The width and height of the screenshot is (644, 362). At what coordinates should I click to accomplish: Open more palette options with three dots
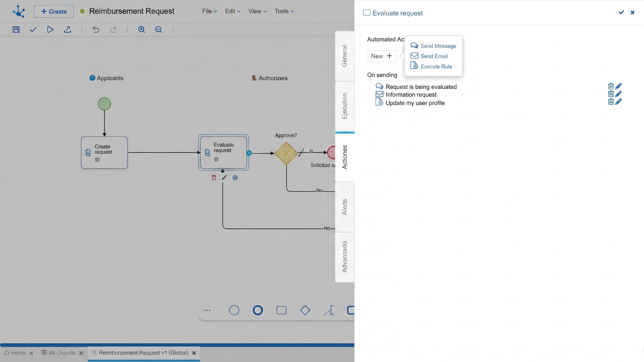pos(207,310)
